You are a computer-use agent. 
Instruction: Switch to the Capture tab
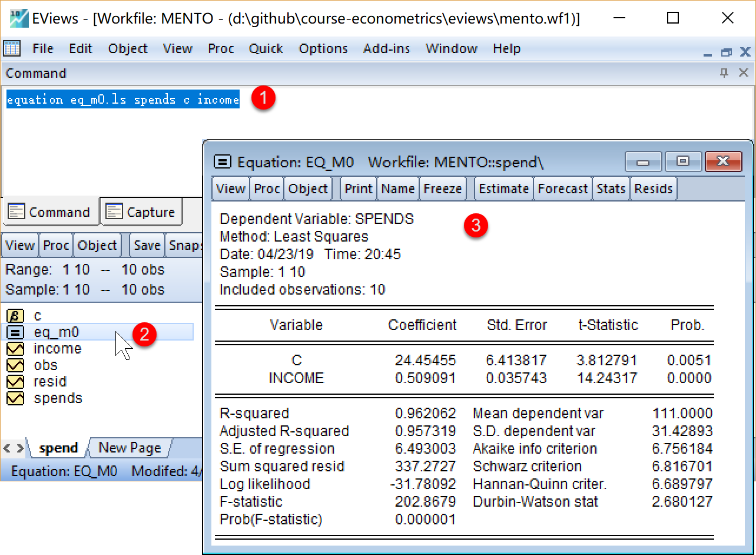(141, 212)
